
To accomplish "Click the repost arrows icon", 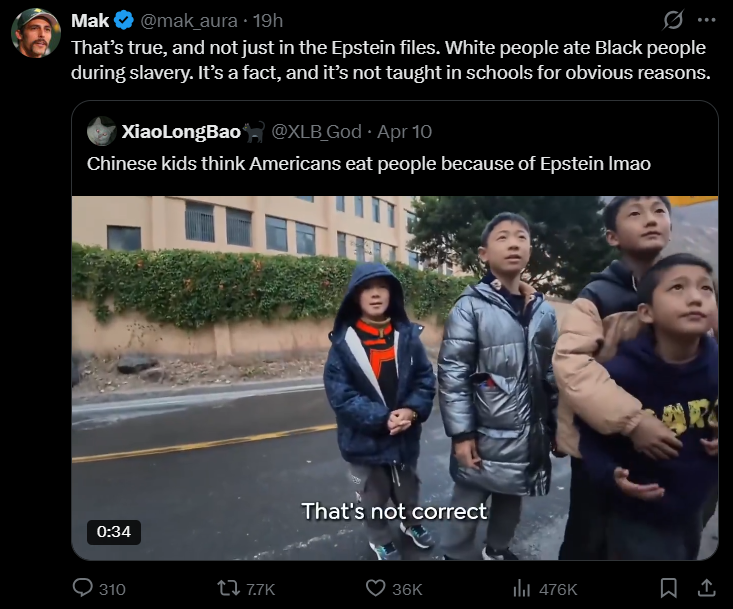I will click(228, 588).
